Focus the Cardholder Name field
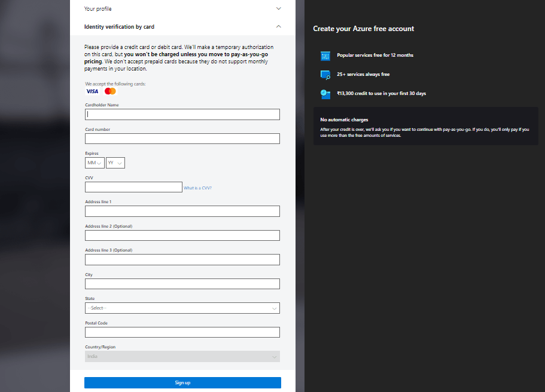The height and width of the screenshot is (392, 545). [x=182, y=115]
